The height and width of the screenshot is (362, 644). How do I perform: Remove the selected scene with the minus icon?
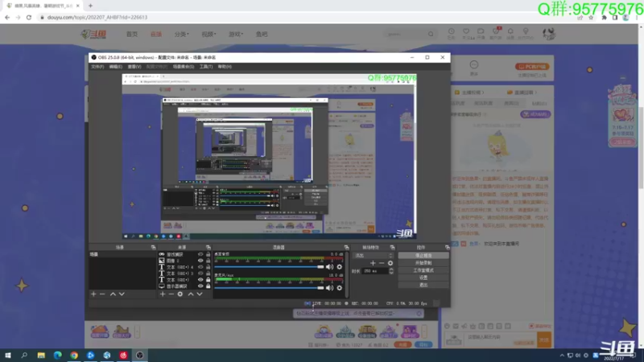pos(102,294)
